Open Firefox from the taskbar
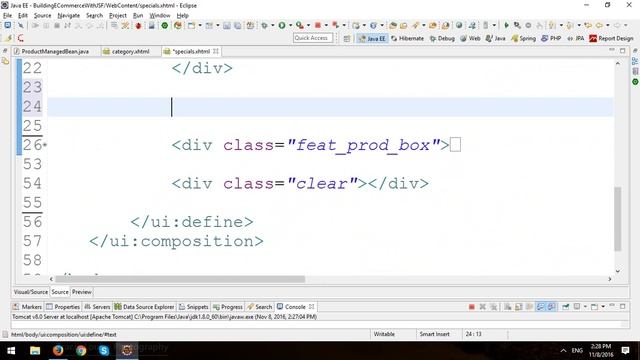 pos(58,350)
